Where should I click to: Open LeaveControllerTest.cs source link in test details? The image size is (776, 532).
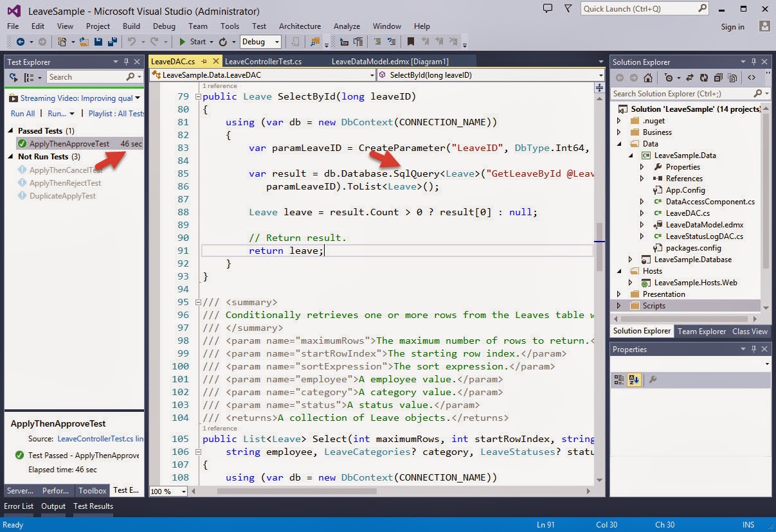(100, 439)
